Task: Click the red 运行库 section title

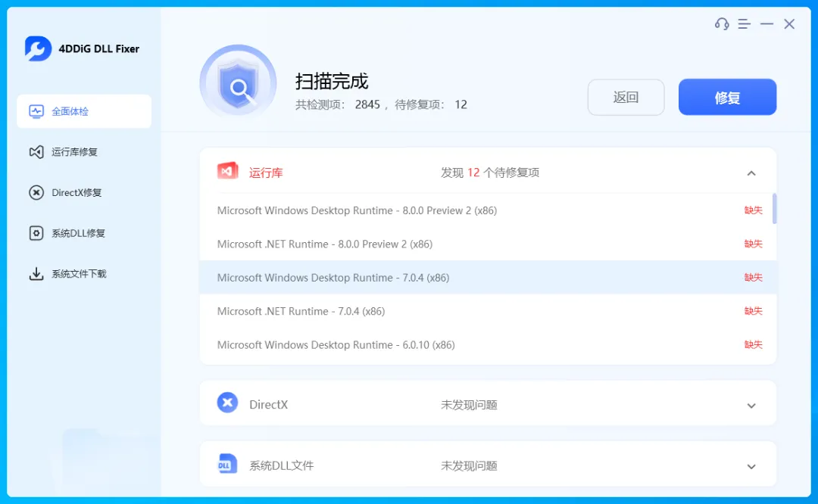Action: tap(266, 173)
